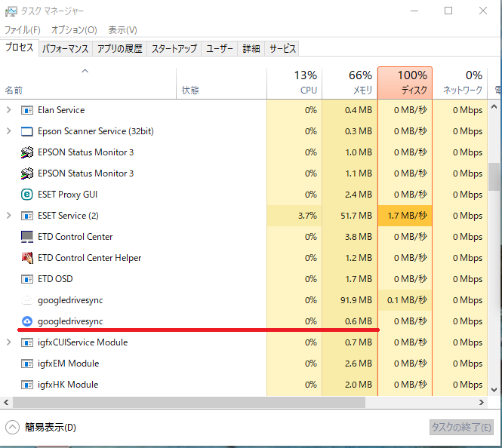Click the ETD Control Center Helper icon
The image size is (502, 448).
[x=27, y=258]
